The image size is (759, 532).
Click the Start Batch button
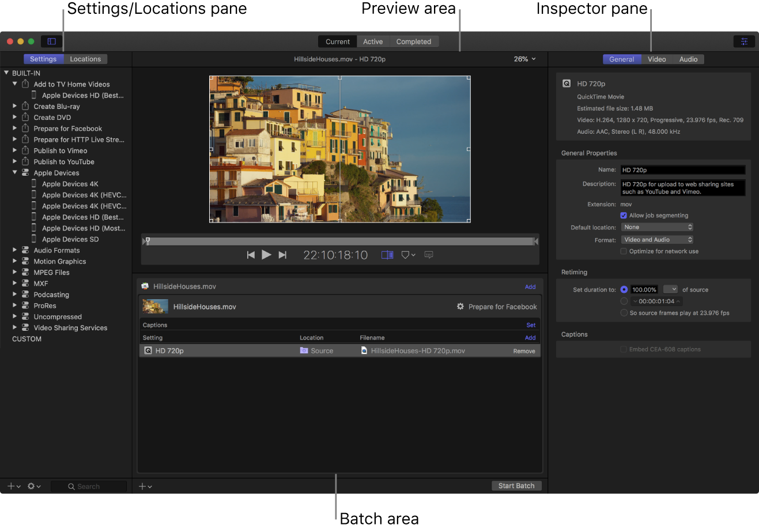516,486
